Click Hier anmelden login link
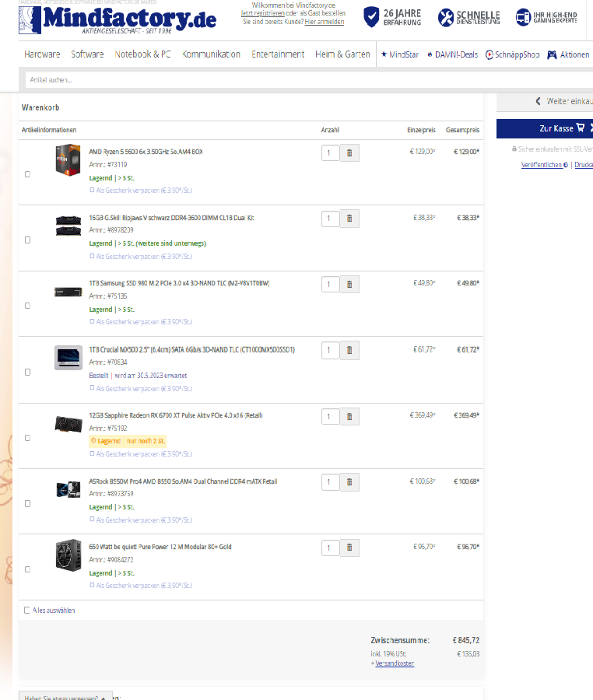The width and height of the screenshot is (593, 700). tap(325, 22)
